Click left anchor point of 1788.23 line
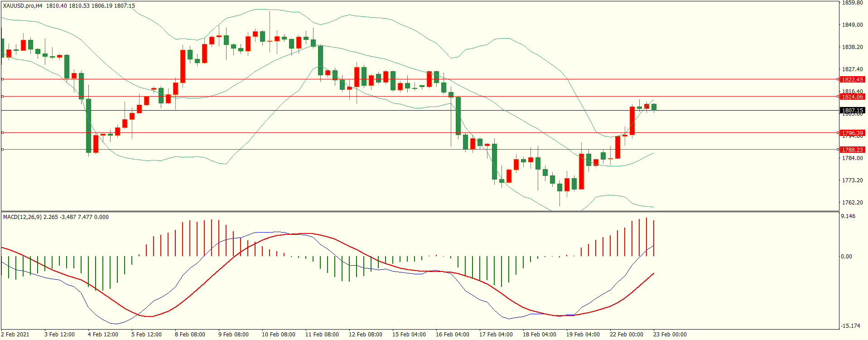This screenshot has height=340, width=868. (2, 149)
